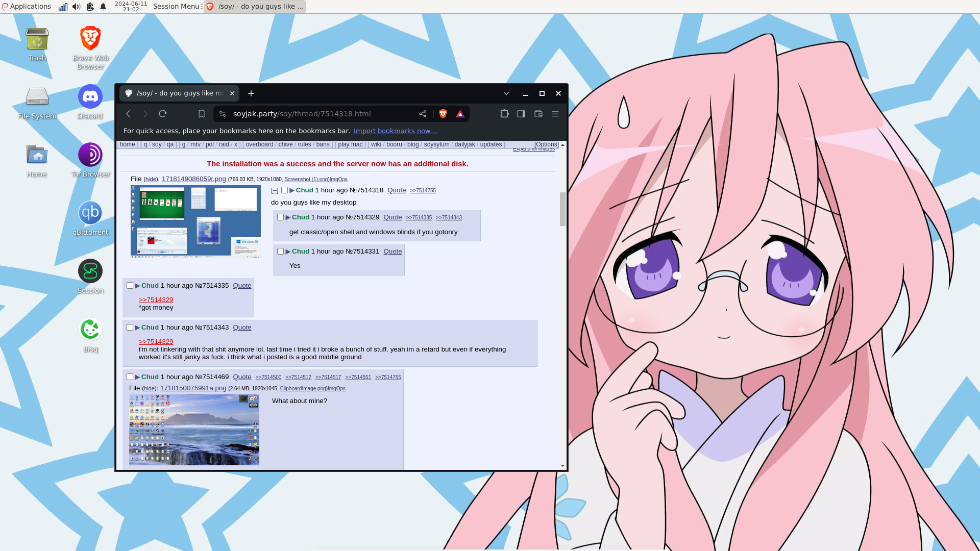Viewport: 980px width, 551px height.
Task: Click the Brave Shields lion icon
Action: [443, 114]
